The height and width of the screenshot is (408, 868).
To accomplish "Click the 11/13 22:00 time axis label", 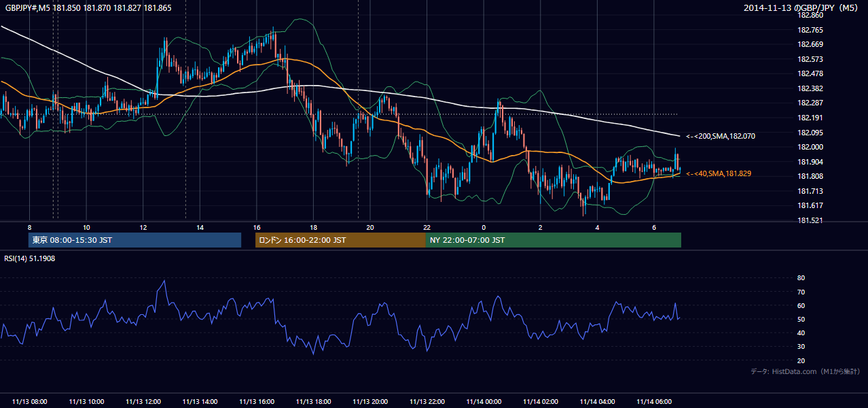I will click(x=427, y=402).
